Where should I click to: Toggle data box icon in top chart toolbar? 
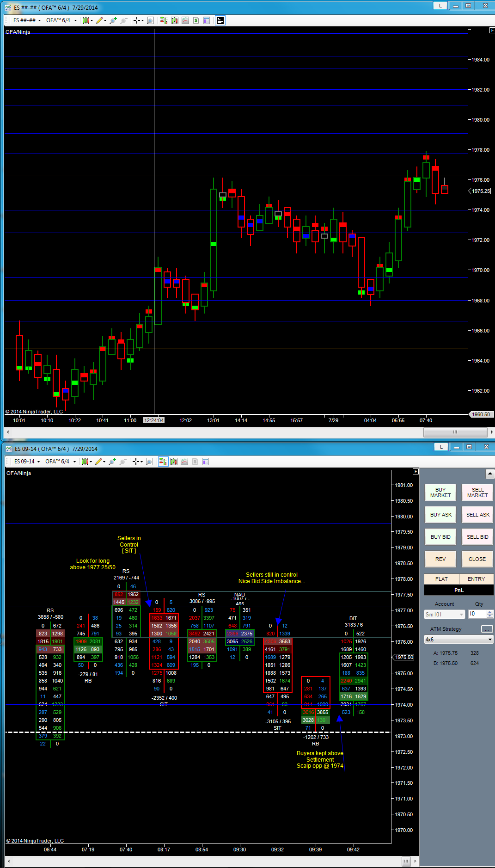220,20
